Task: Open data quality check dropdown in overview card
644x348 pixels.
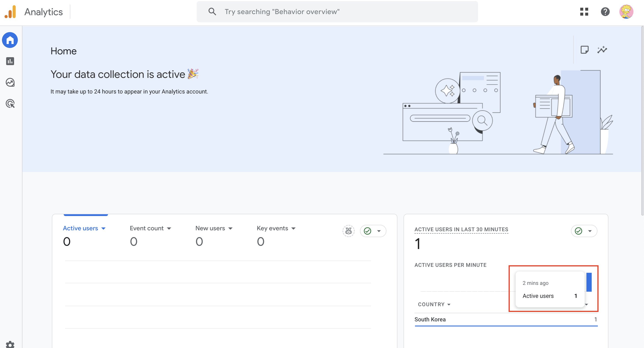Action: pos(373,231)
